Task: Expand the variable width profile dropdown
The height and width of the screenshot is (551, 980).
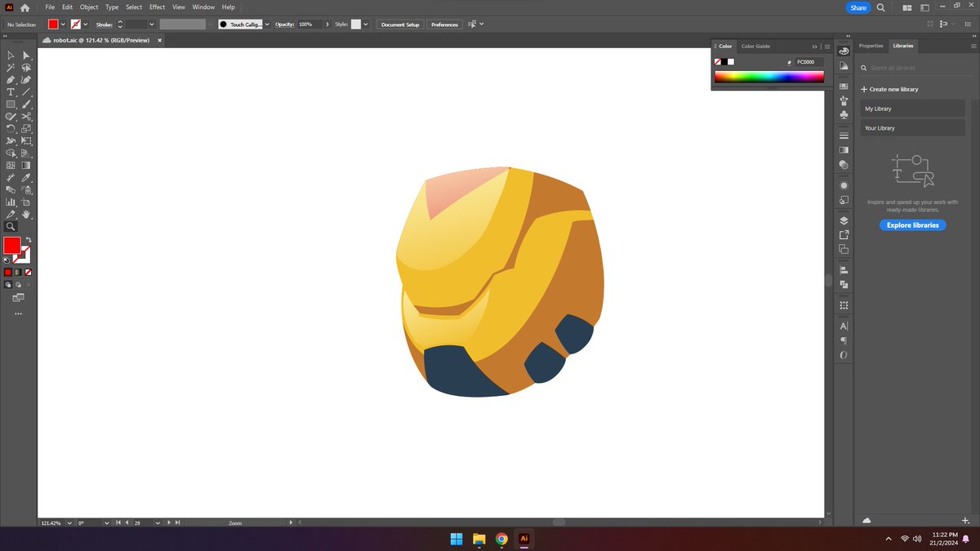Action: [x=211, y=24]
